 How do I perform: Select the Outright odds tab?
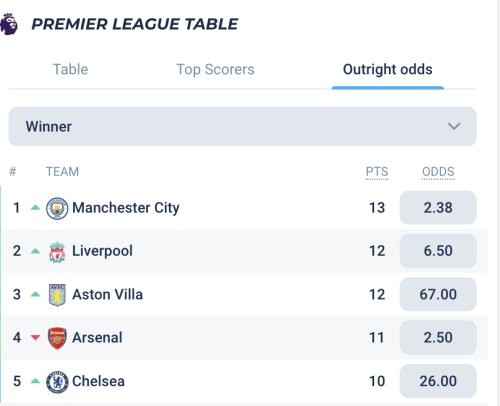point(388,69)
